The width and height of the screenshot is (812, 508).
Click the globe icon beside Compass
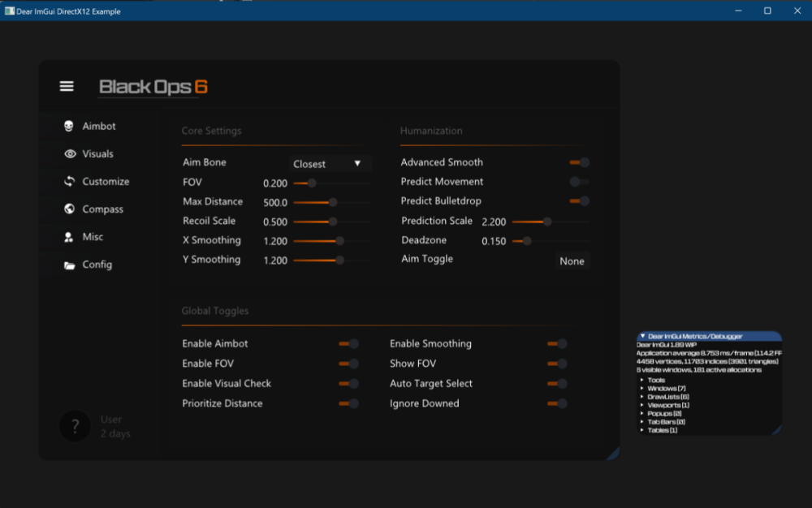pos(69,209)
